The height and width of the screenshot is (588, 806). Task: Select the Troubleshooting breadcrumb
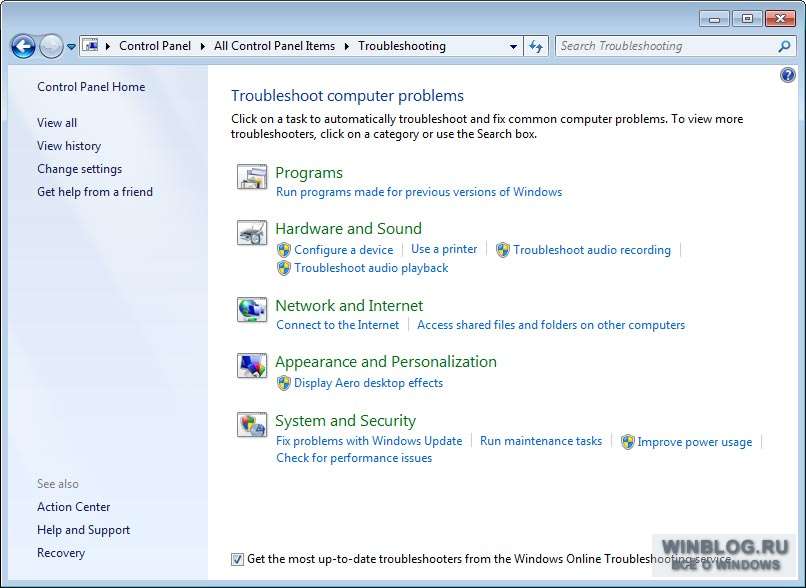click(402, 46)
